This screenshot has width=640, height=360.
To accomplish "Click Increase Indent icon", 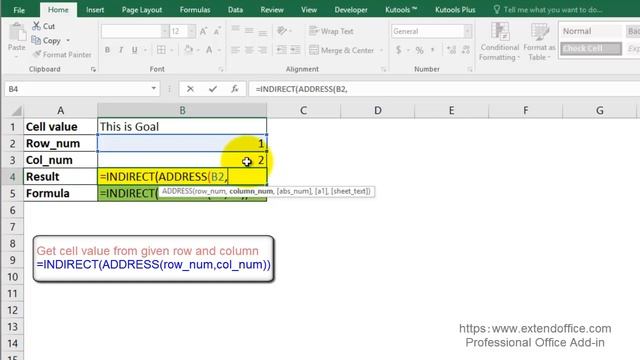I will (x=295, y=50).
